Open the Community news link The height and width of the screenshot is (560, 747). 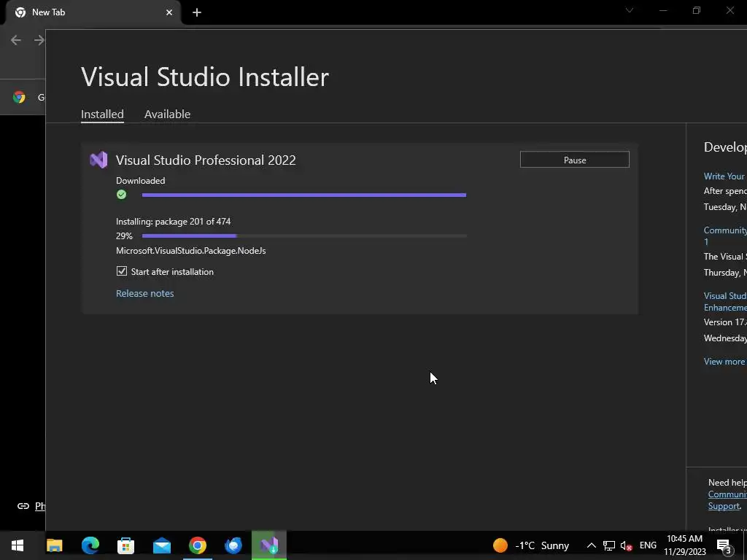(x=725, y=236)
